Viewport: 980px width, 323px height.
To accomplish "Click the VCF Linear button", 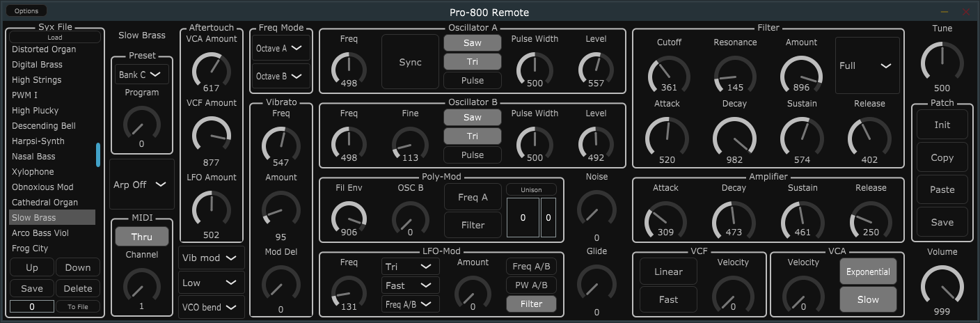I will [668, 271].
